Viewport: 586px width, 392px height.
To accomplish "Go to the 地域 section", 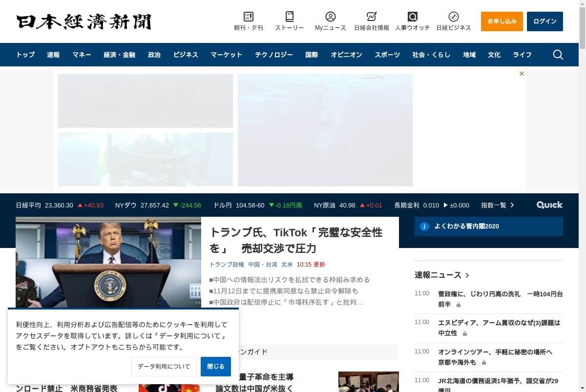I will click(x=469, y=55).
